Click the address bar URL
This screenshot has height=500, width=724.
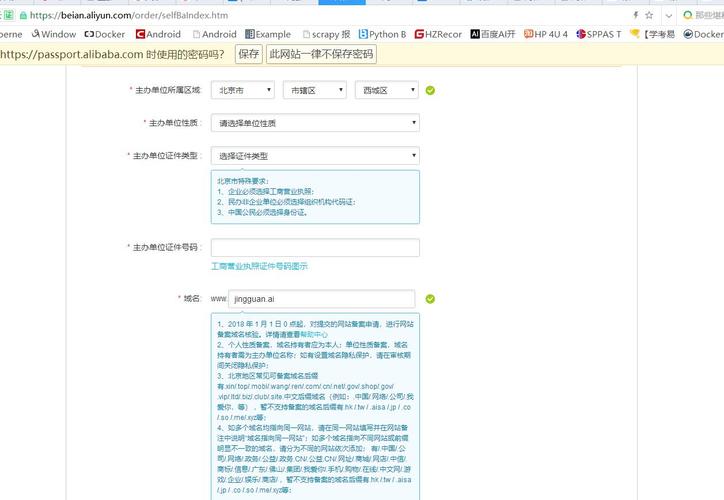coord(129,15)
